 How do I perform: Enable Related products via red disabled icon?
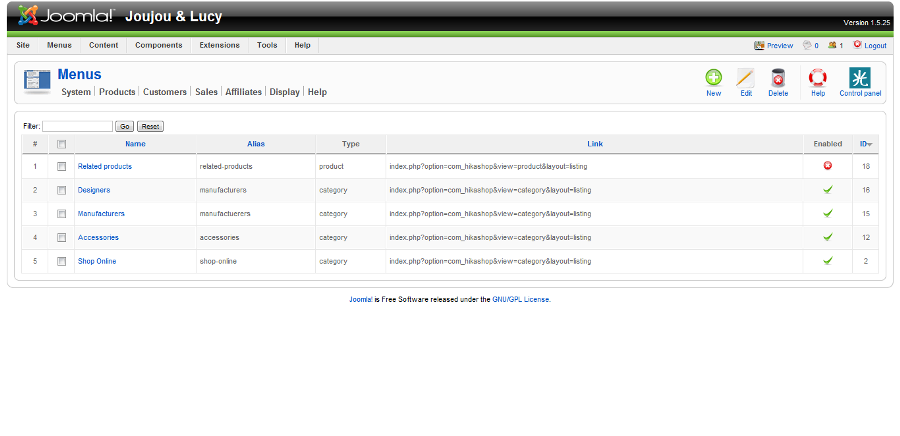click(828, 166)
